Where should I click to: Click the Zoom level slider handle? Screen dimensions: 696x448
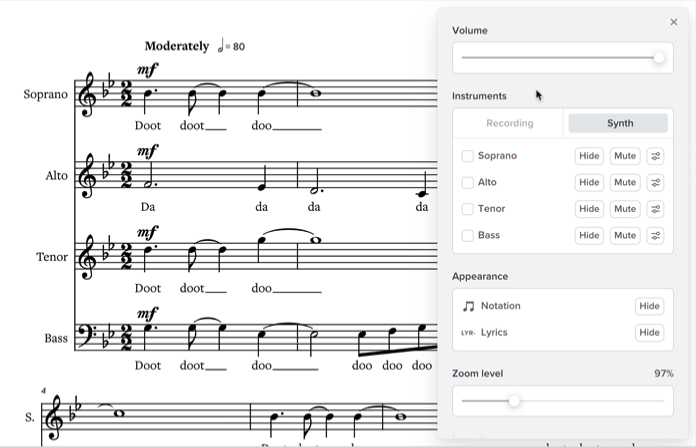click(514, 401)
